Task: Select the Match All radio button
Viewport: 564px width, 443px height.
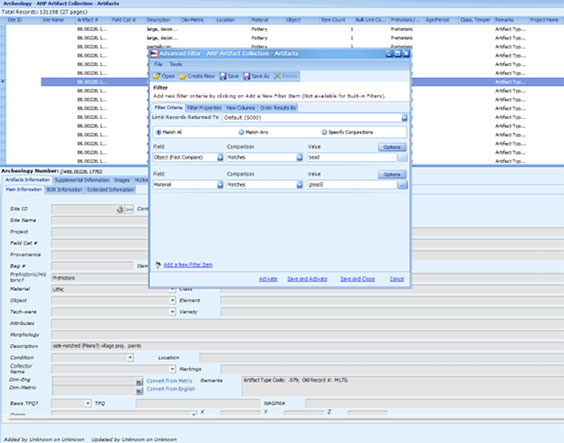Action: tap(158, 132)
